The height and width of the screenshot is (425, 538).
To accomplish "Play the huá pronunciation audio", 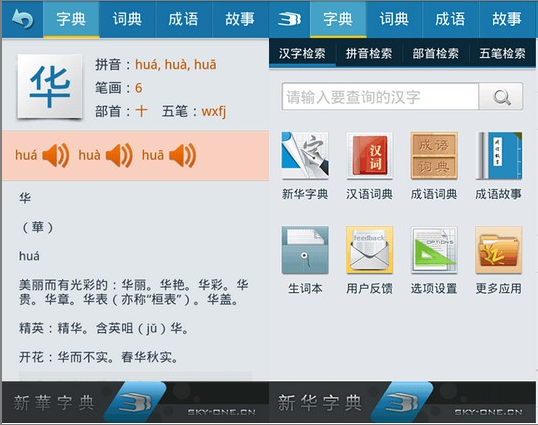I will [56, 155].
